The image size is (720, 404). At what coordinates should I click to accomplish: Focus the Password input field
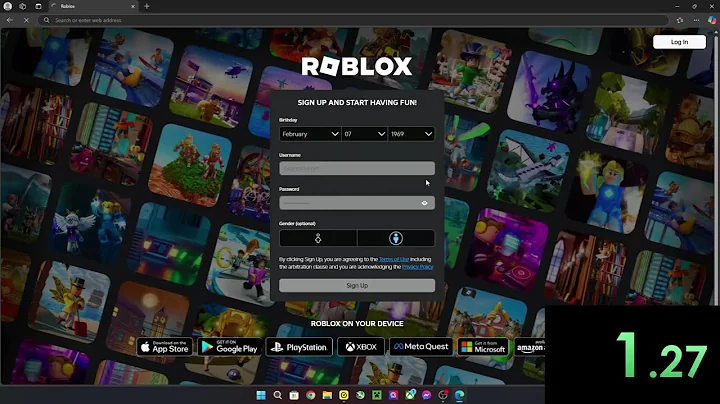357,203
